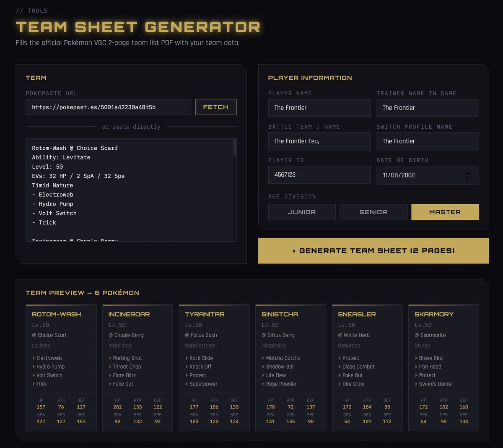
Task: Click the Knock Off move
Action: click(200, 367)
